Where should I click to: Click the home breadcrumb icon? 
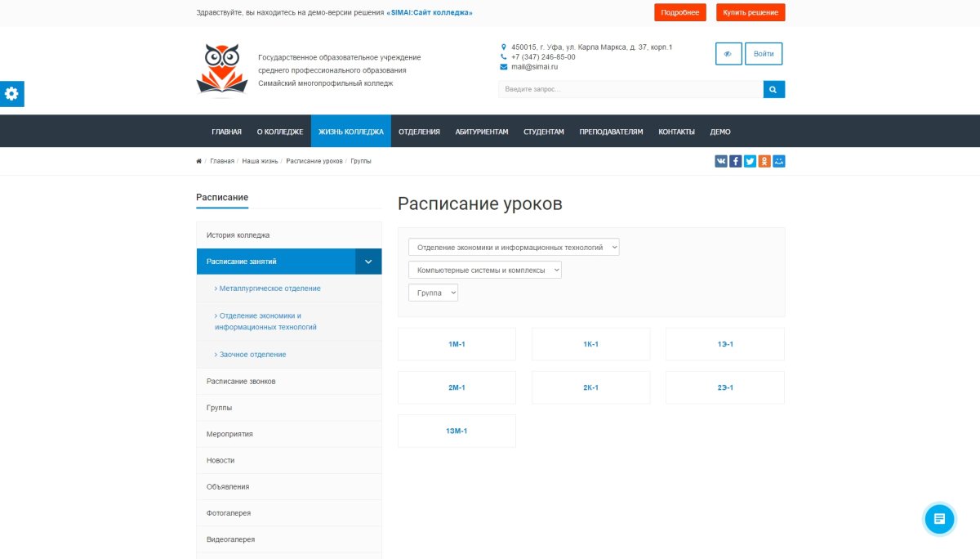pos(198,160)
